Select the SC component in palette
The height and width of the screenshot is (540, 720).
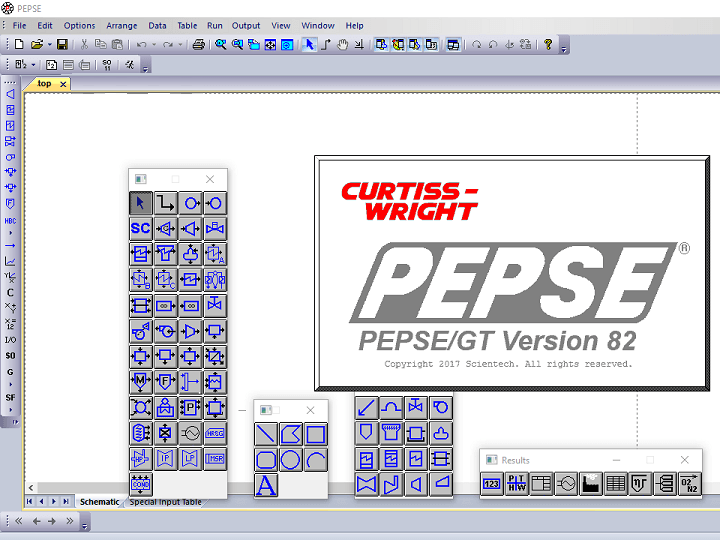tap(141, 228)
